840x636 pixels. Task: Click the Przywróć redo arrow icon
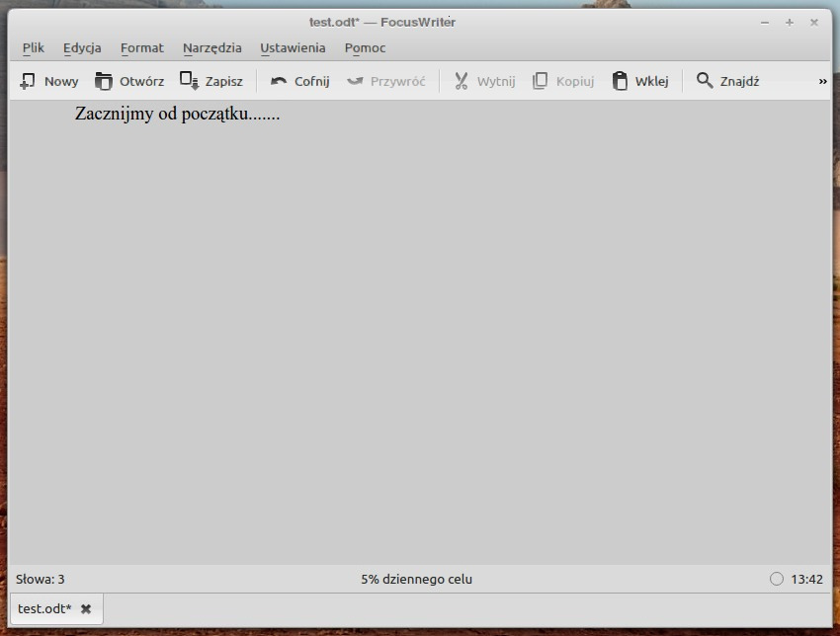click(x=355, y=81)
